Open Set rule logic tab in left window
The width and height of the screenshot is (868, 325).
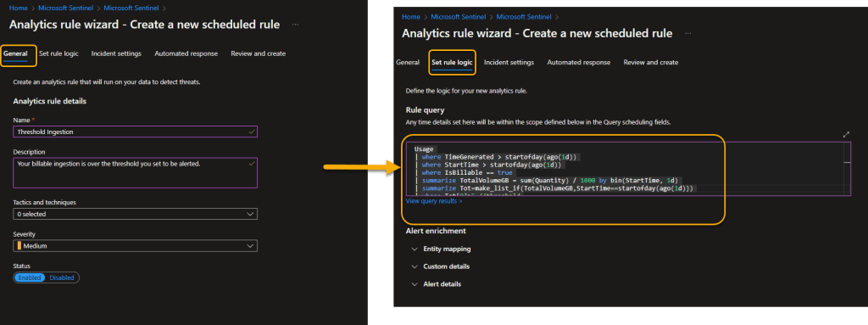tap(58, 53)
